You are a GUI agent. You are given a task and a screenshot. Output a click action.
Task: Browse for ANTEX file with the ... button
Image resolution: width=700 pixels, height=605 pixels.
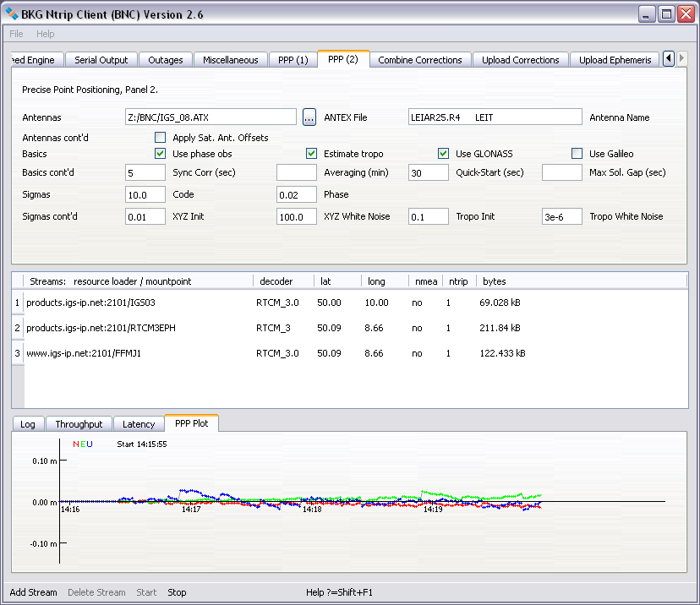click(x=309, y=117)
